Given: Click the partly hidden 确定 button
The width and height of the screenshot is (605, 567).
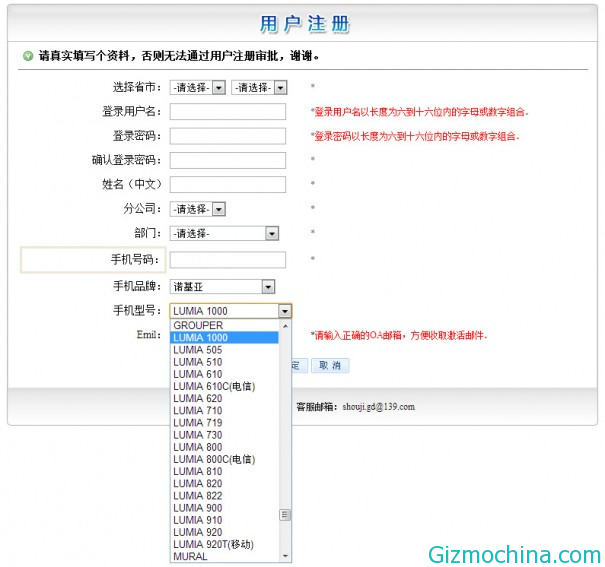Looking at the screenshot, I should point(300,365).
